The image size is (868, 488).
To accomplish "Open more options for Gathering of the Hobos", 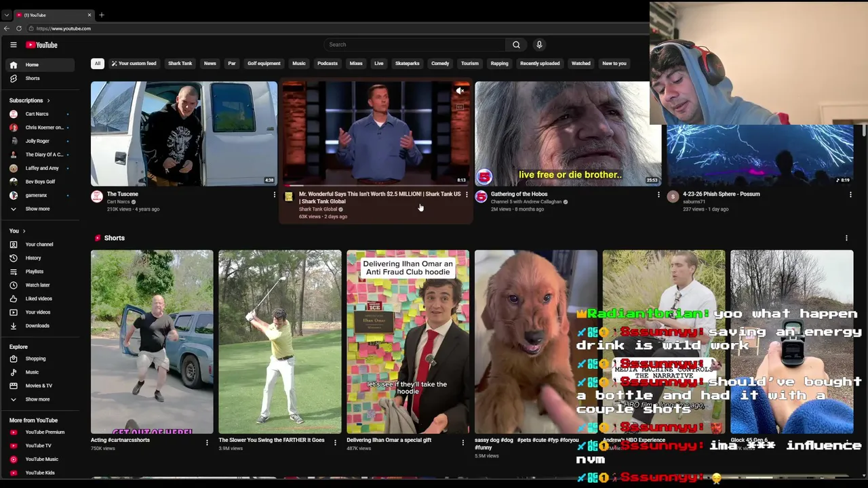I will coord(658,195).
